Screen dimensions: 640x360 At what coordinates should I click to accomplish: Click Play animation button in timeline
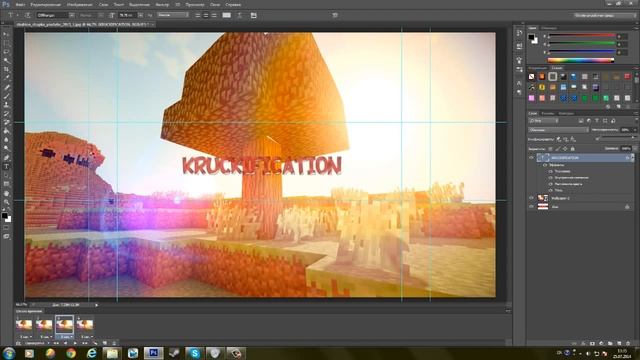tap(75, 343)
